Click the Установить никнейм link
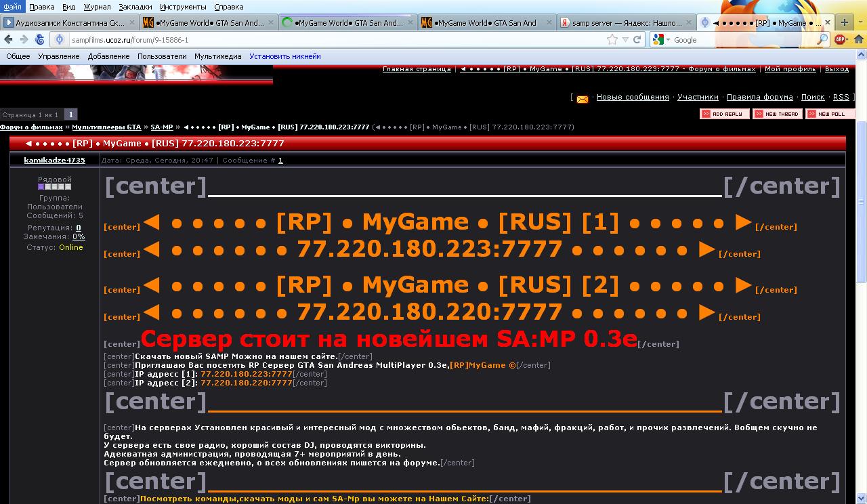The height and width of the screenshot is (504, 867). point(285,56)
